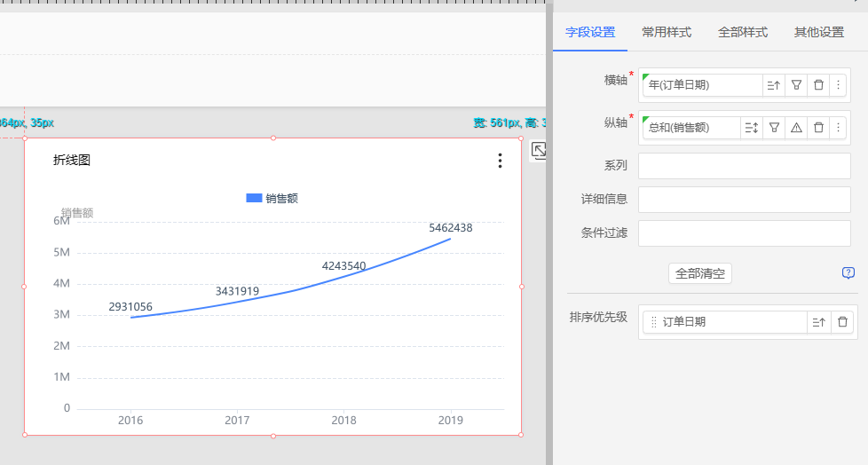Click the empty 条件过滤 field box
The width and height of the screenshot is (868, 465).
pyautogui.click(x=744, y=233)
